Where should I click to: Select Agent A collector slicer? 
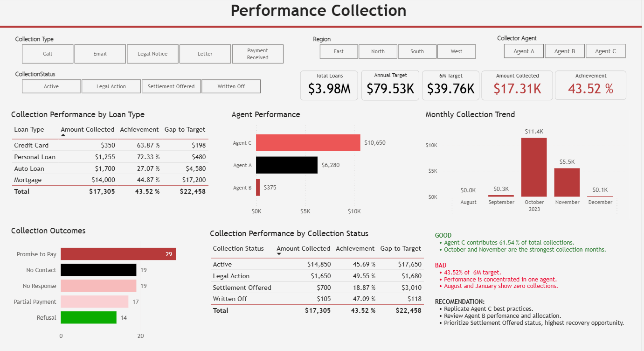[524, 51]
